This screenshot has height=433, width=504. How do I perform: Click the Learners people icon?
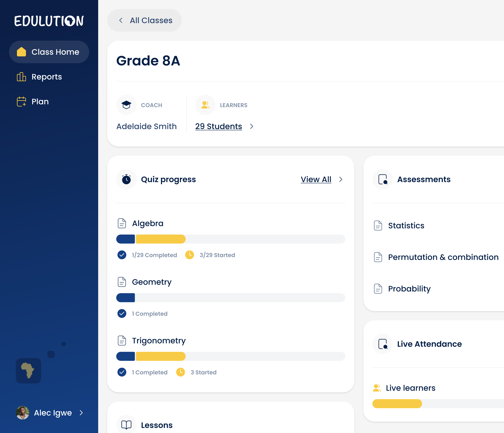coord(205,105)
